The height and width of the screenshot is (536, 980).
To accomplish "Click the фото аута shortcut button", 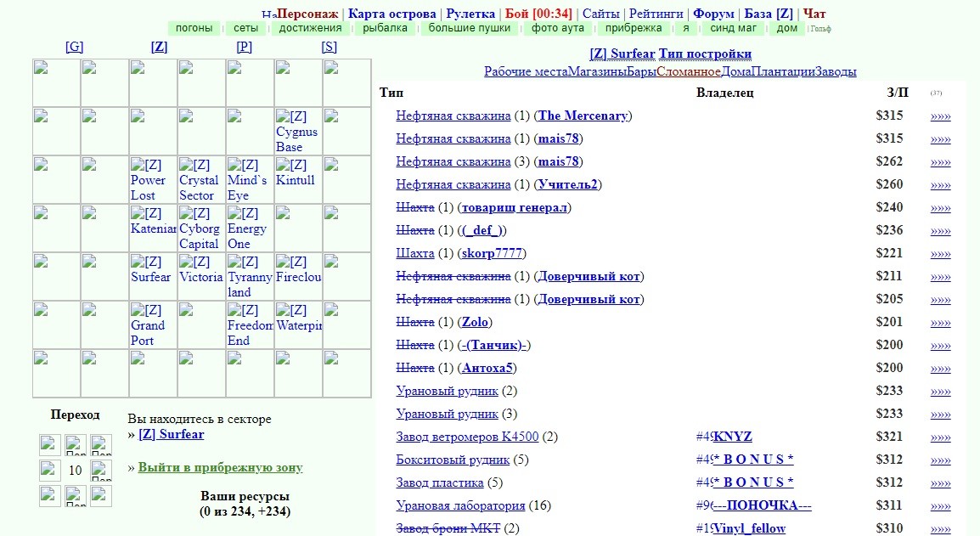I will point(558,28).
